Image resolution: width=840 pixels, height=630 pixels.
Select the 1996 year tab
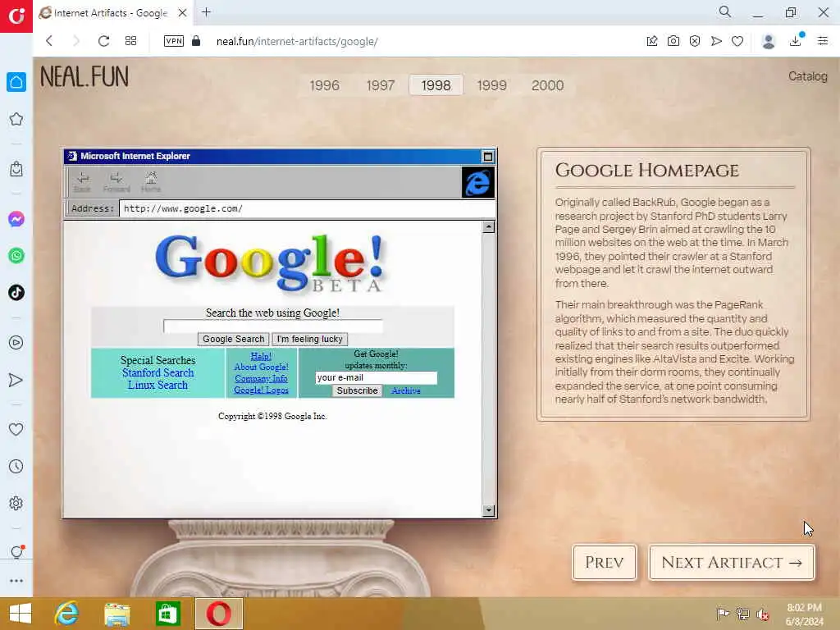(324, 85)
